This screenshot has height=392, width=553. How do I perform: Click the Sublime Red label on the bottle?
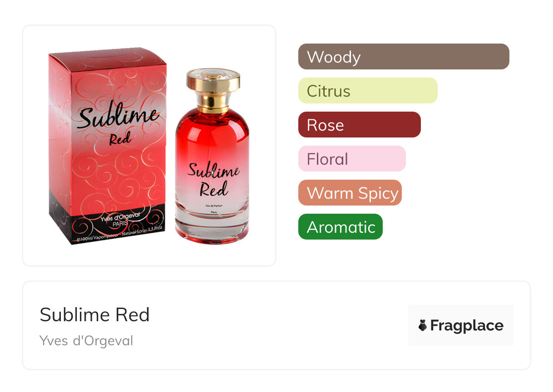pyautogui.click(x=213, y=178)
